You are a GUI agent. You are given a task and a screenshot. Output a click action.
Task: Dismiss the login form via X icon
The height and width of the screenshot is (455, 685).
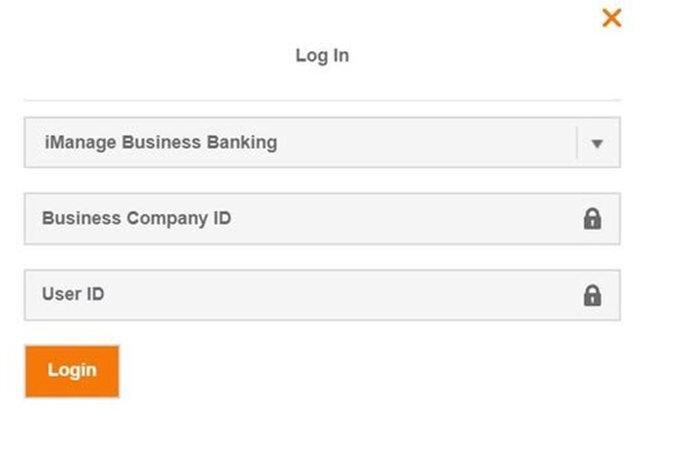click(x=612, y=18)
